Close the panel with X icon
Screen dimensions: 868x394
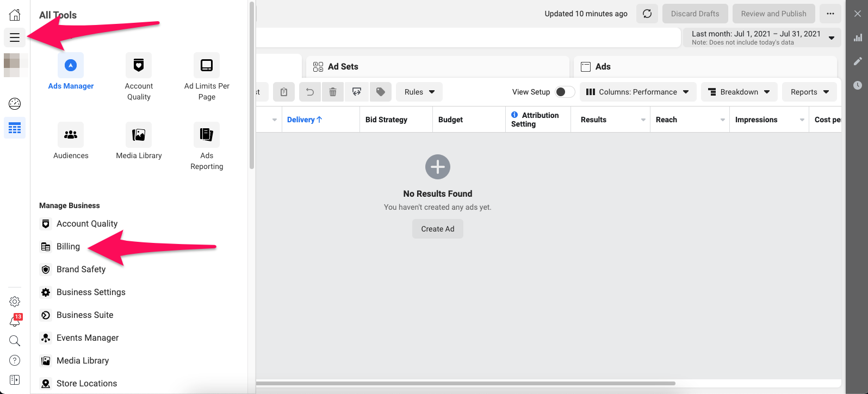pyautogui.click(x=858, y=14)
